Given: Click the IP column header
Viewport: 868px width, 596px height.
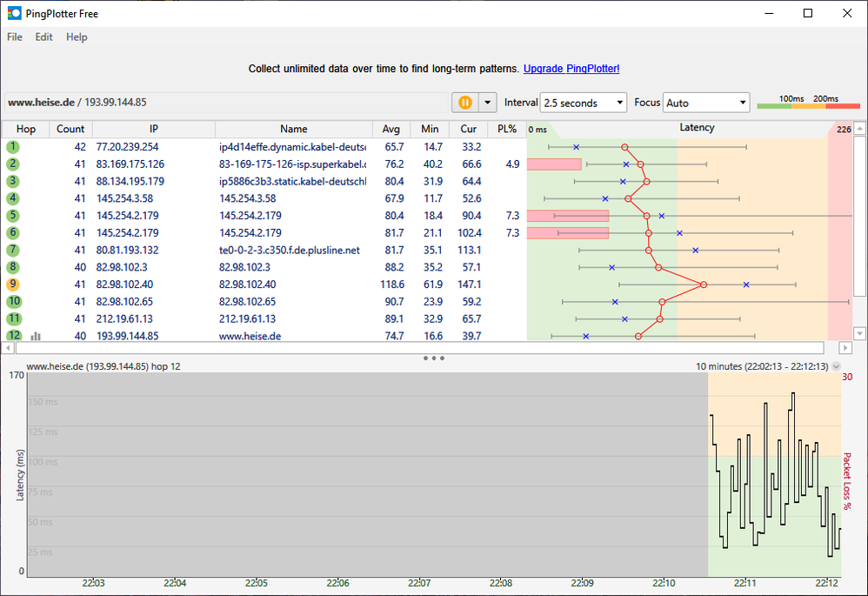Looking at the screenshot, I should [x=153, y=129].
